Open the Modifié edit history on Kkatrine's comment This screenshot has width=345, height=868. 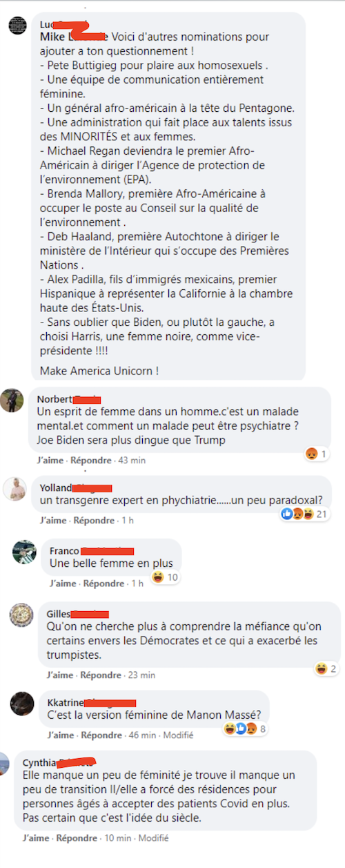tap(178, 735)
